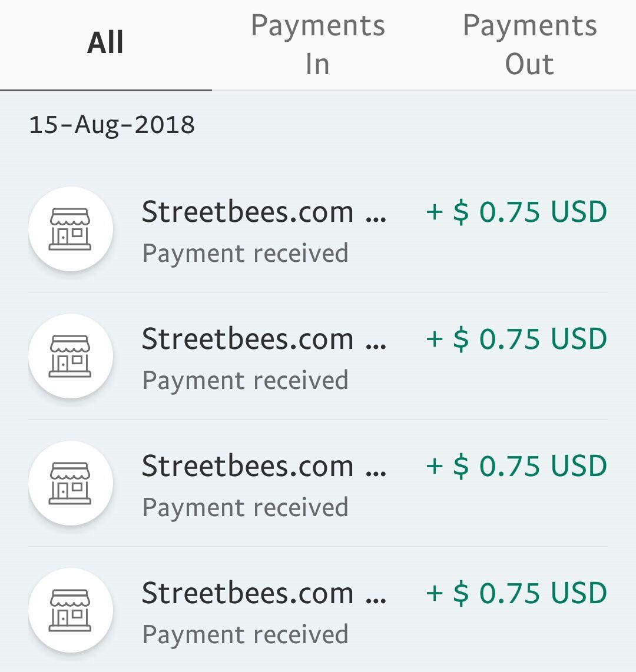Screen dimensions: 636x672
Task: Click the first + $ 0.75 USD amount
Action: pos(516,212)
